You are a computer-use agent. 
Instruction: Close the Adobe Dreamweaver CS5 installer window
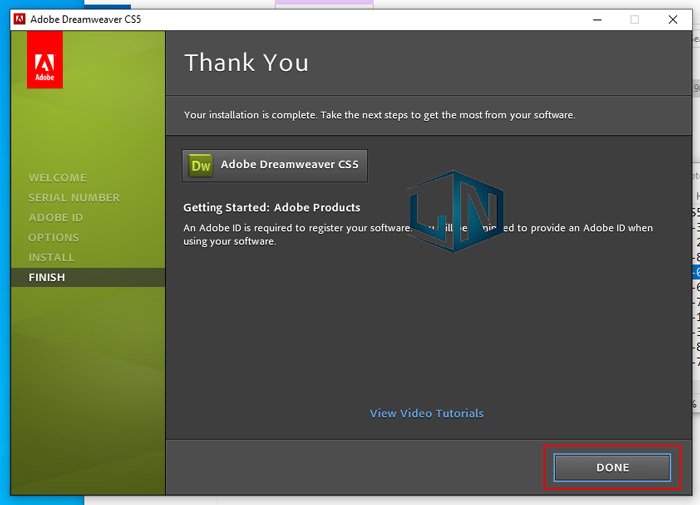tap(673, 20)
